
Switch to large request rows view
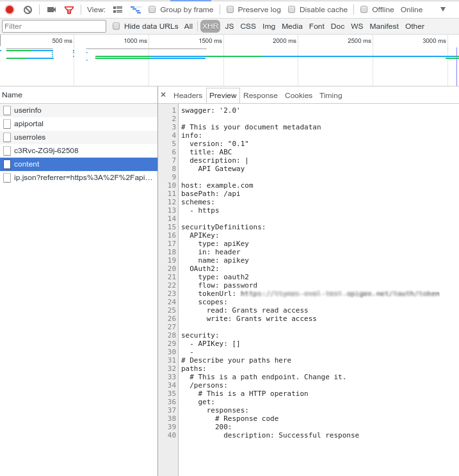(118, 10)
